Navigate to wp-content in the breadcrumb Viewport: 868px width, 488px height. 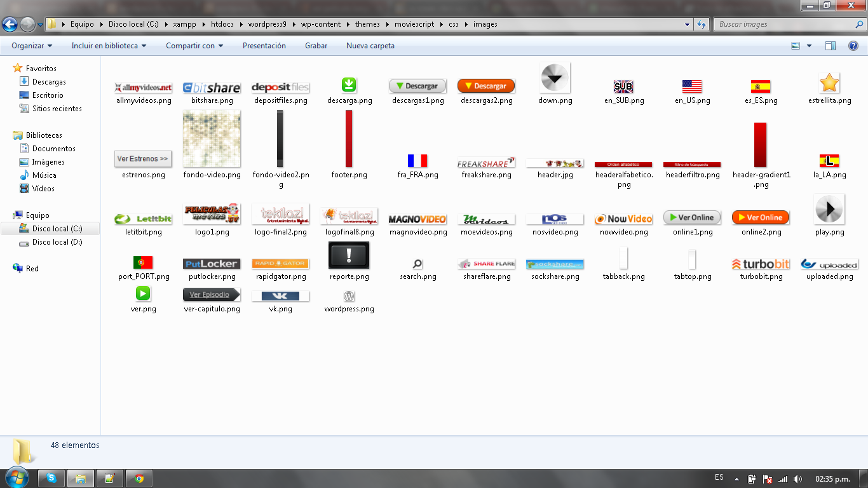321,24
